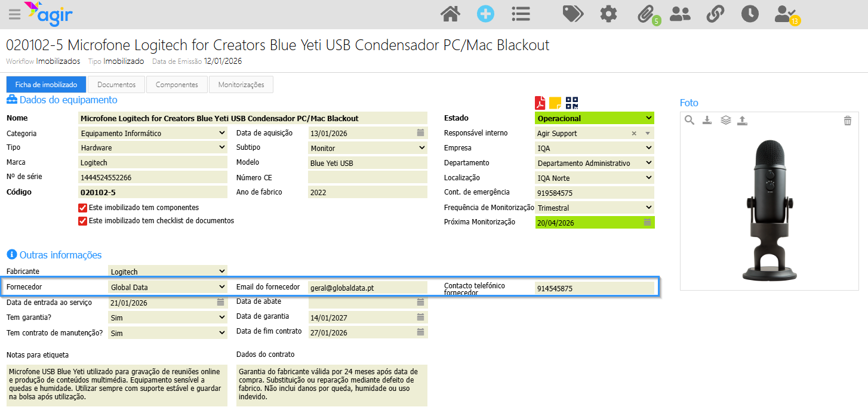The height and width of the screenshot is (413, 868).
Task: Click the Email do fornecedor field
Action: point(368,287)
